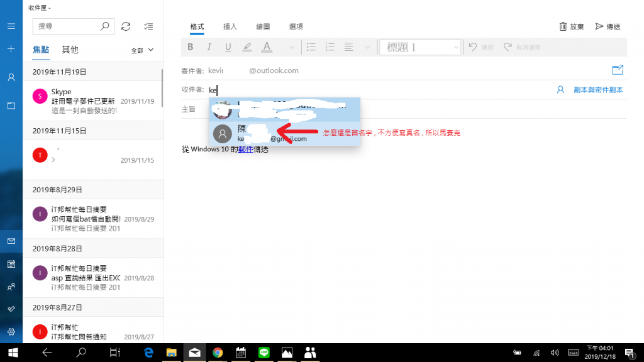Select 陳 gmail contact suggestion
644x362 pixels.
pyautogui.click(x=285, y=133)
